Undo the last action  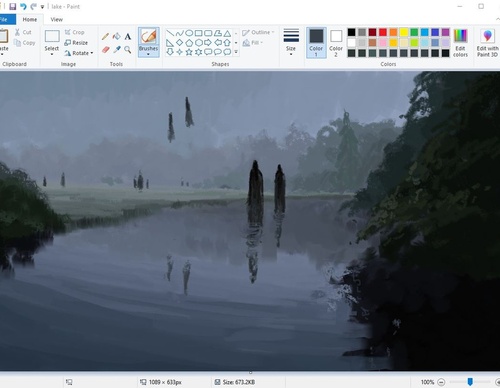23,6
